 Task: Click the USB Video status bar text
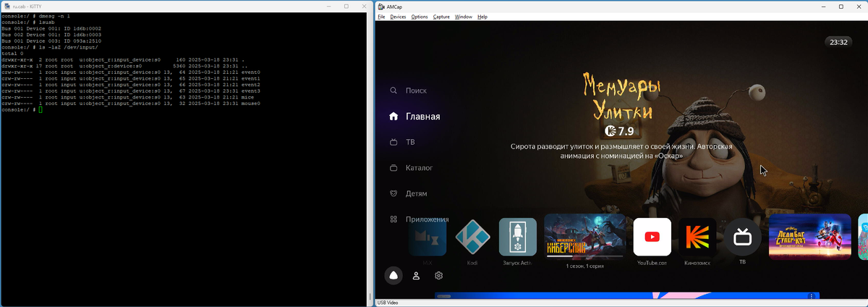[388, 303]
